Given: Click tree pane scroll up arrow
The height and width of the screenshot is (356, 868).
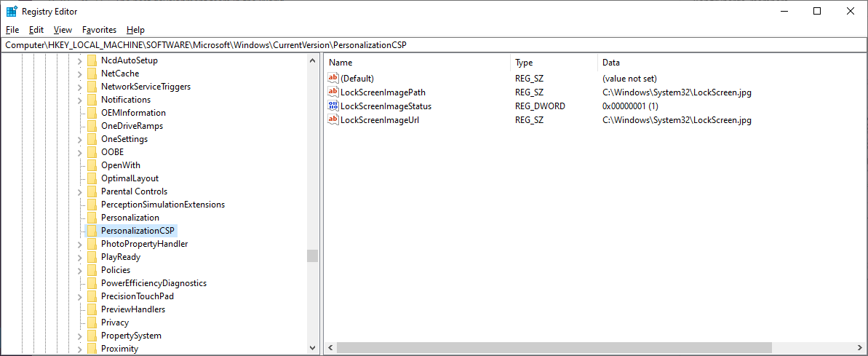Looking at the screenshot, I should [x=313, y=60].
